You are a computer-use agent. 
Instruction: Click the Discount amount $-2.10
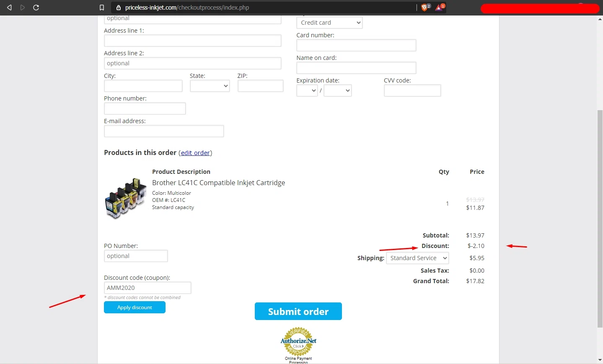[x=476, y=246]
